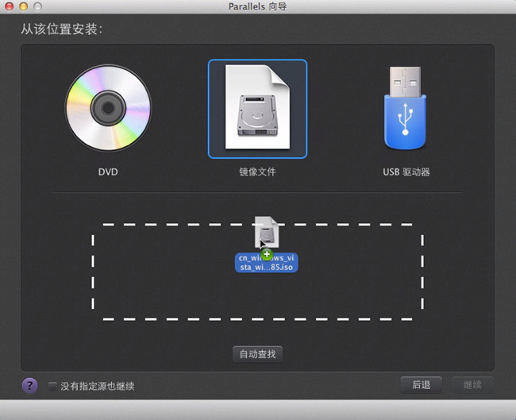Viewport: 516px width, 420px height.
Task: Click the dragged ISO file icon
Action: 266,230
